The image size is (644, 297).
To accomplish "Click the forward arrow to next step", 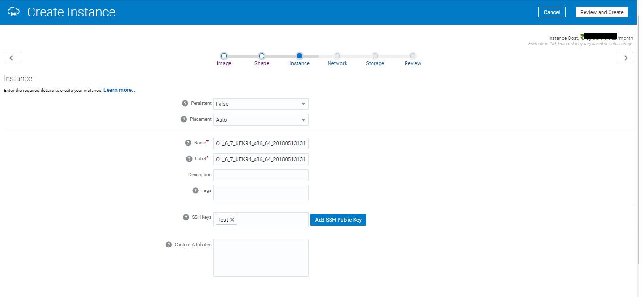I will pyautogui.click(x=624, y=58).
